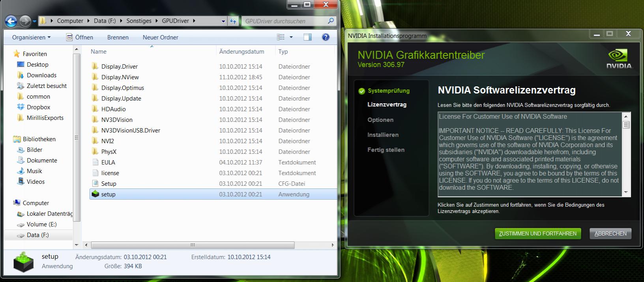
Task: Click the refresh icon beside address bar
Action: pyautogui.click(x=233, y=21)
